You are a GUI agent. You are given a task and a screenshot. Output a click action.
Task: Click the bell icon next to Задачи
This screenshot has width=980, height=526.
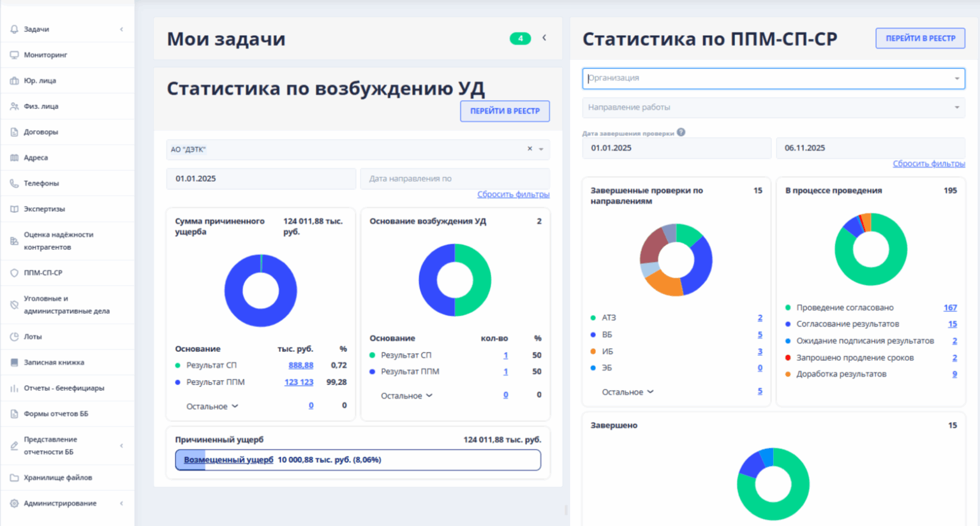pos(14,29)
